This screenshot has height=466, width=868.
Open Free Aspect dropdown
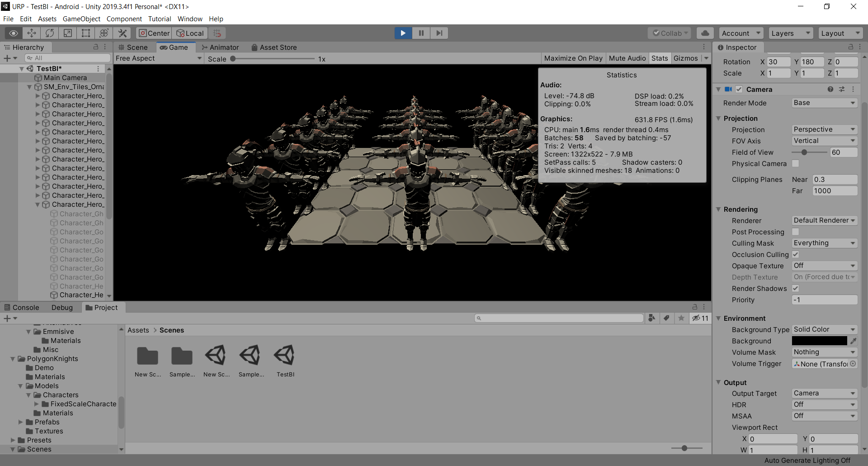[x=158, y=58]
